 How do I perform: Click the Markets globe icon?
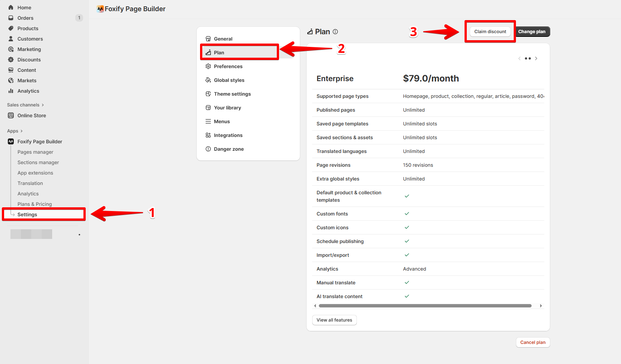pos(11,80)
